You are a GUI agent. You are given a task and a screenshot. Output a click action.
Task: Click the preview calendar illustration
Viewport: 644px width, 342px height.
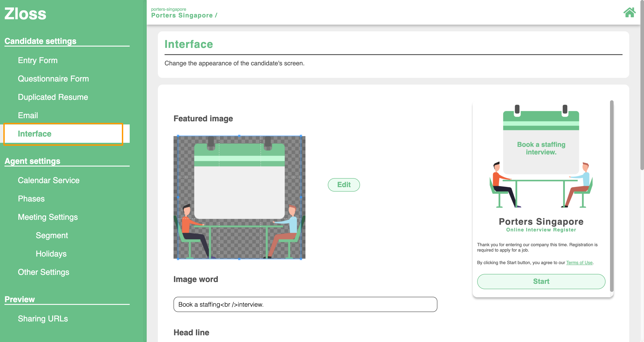point(541,156)
